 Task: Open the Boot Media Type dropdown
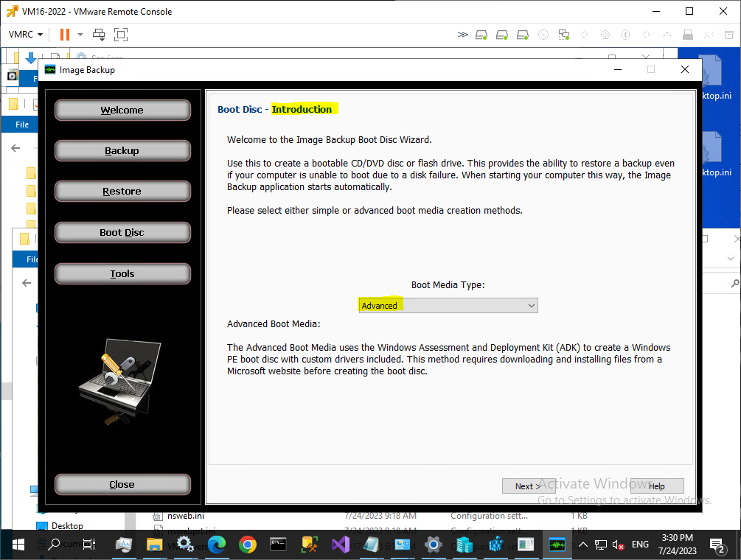click(448, 306)
